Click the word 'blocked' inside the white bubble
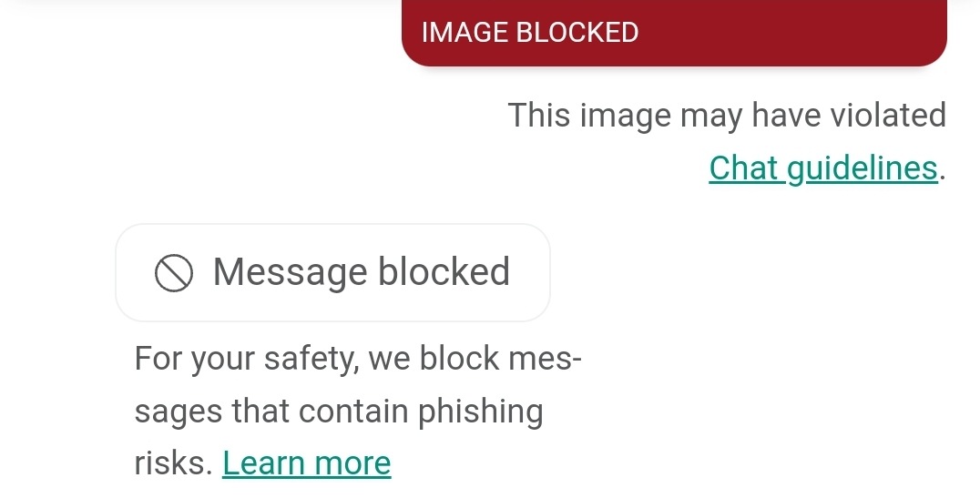 (444, 271)
